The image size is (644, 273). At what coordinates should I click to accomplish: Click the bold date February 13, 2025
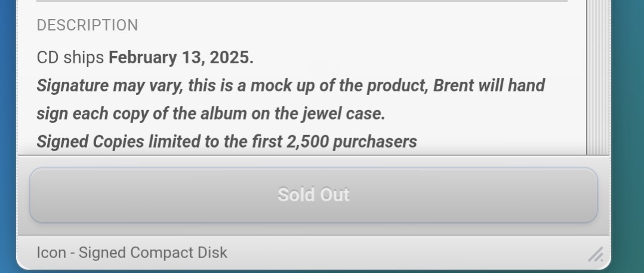pos(181,58)
